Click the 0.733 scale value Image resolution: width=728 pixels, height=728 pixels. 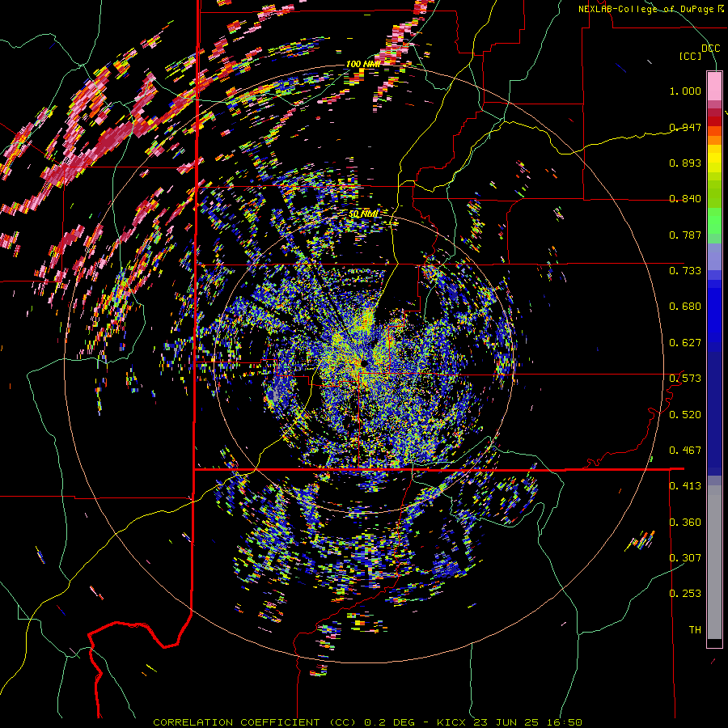685,270
